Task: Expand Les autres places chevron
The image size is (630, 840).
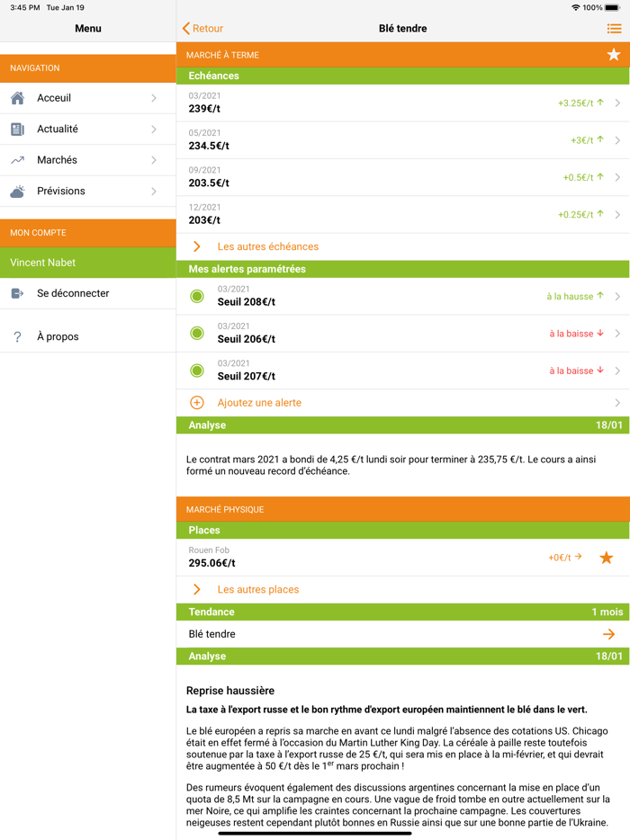Action: tap(197, 589)
